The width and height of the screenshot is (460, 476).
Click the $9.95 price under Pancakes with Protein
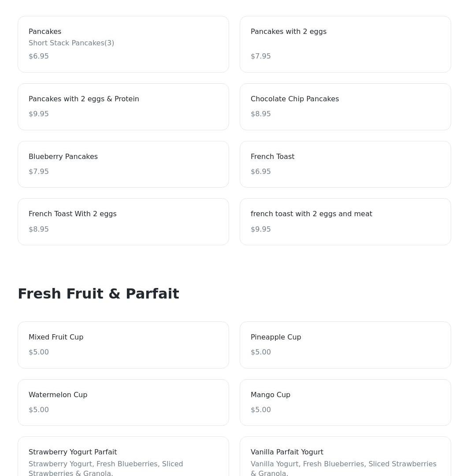[39, 114]
